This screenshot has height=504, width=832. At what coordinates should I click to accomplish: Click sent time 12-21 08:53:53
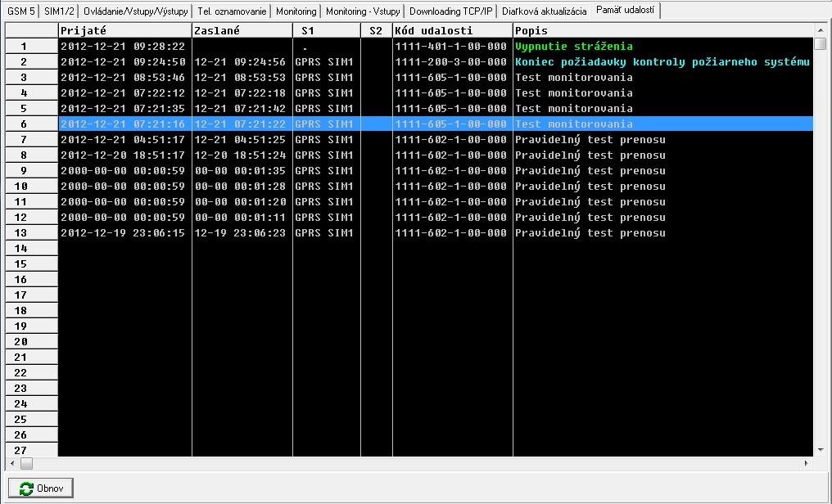240,77
